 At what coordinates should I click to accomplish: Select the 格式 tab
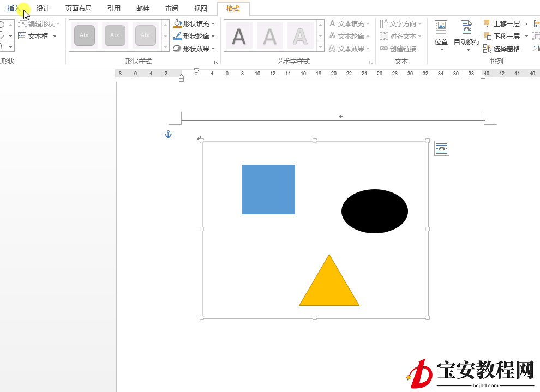point(233,9)
